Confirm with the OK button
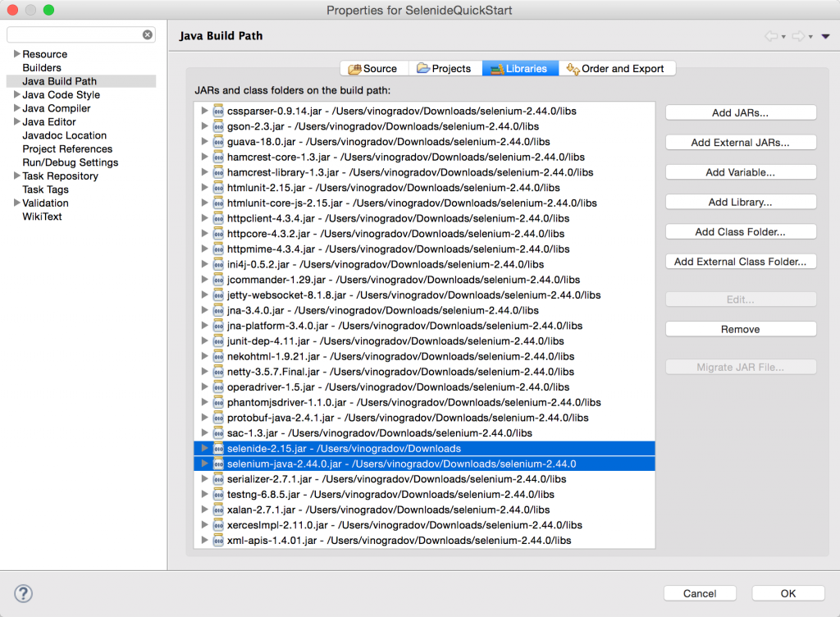The height and width of the screenshot is (617, 840). (788, 593)
